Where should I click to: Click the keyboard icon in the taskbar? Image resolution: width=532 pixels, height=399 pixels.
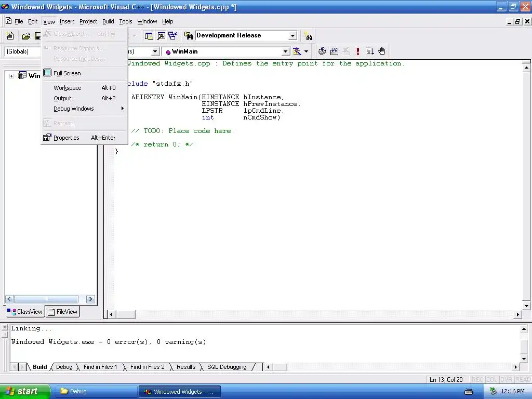469,392
